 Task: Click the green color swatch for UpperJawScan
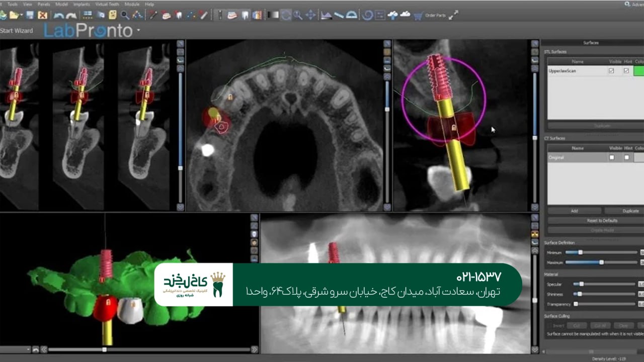(639, 71)
